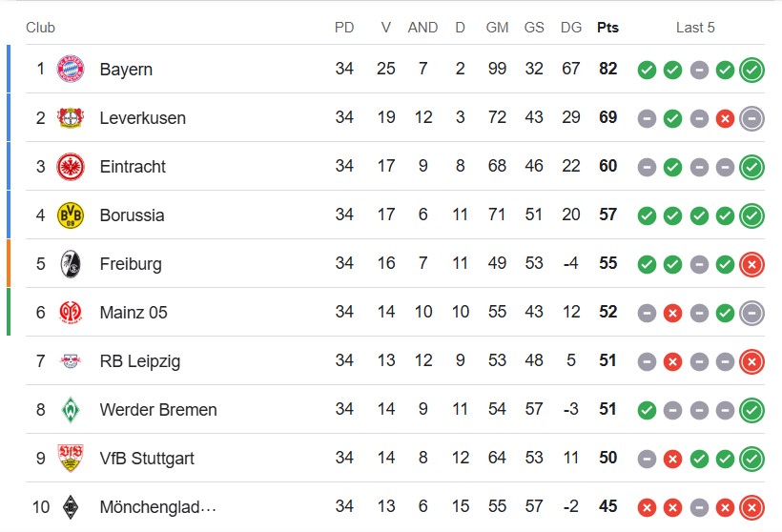This screenshot has height=532, width=782.
Task: Click the VfB Stuttgart shield crest
Action: pyautogui.click(x=71, y=458)
